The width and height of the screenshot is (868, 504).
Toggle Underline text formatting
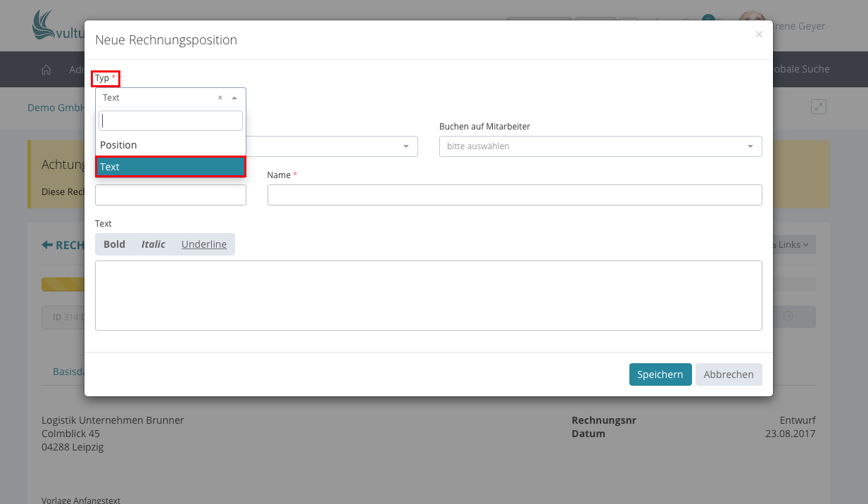[x=203, y=244]
